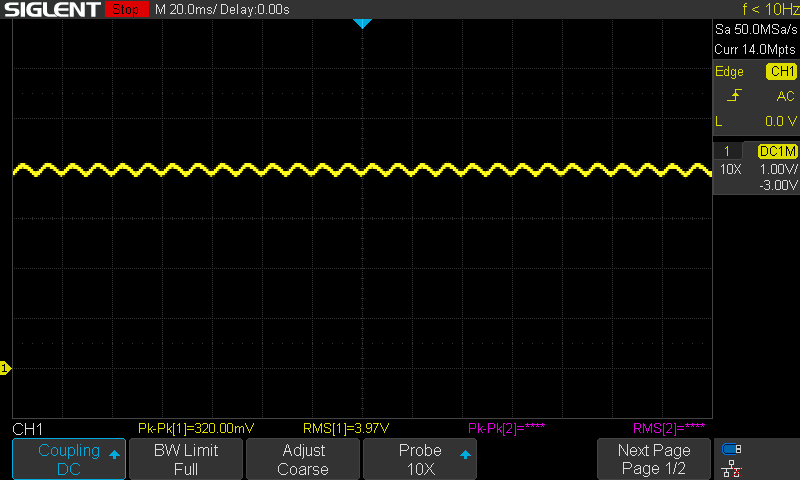
Task: Click the rising edge slope icon
Action: pyautogui.click(x=735, y=96)
